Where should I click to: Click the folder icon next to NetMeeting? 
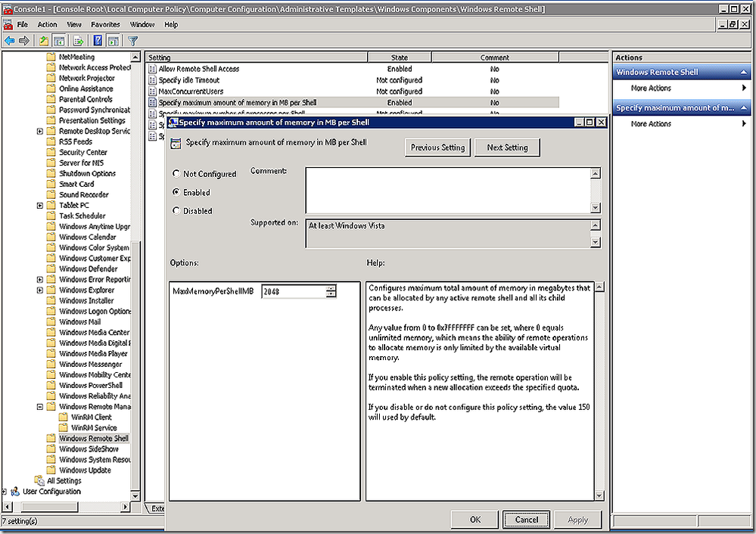[51, 57]
